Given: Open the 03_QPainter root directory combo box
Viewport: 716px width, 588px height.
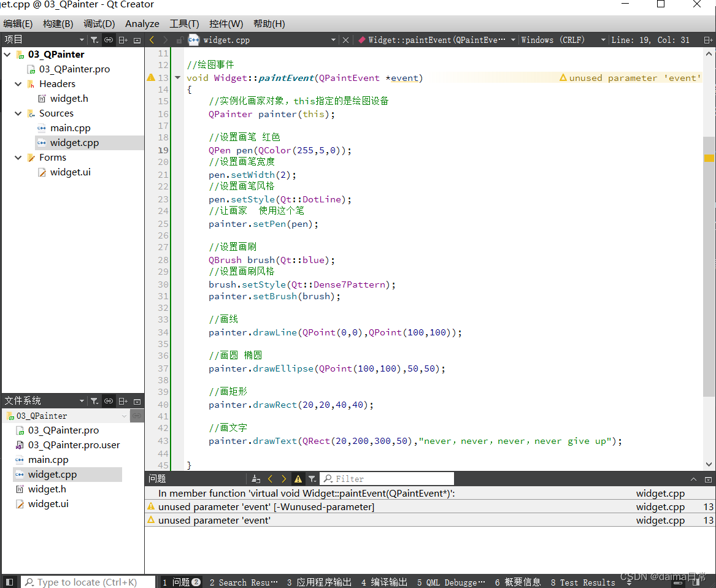Looking at the screenshot, I should coord(66,416).
